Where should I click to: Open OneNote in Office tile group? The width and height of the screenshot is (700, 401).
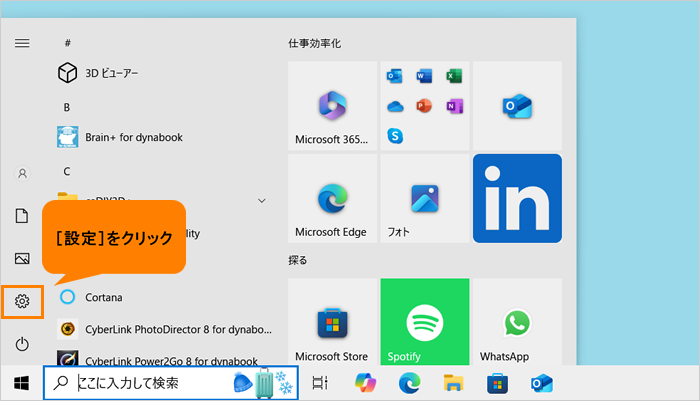(x=454, y=106)
